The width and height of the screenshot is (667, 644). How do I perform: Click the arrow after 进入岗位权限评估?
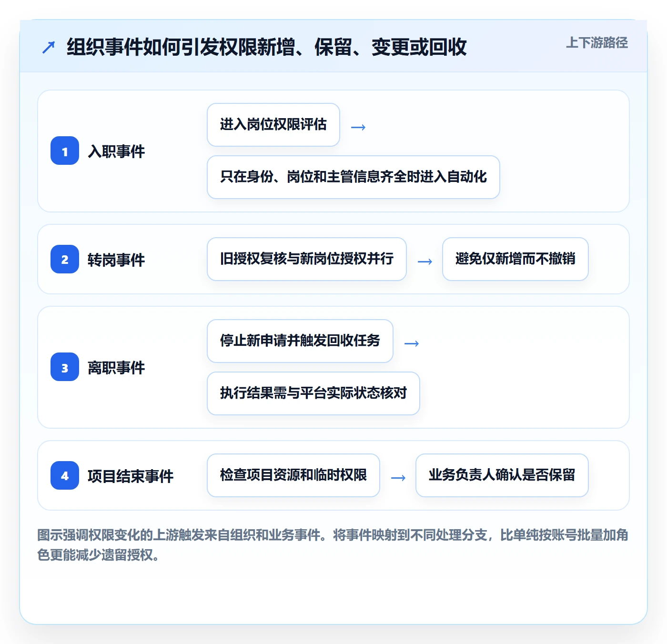click(x=358, y=127)
